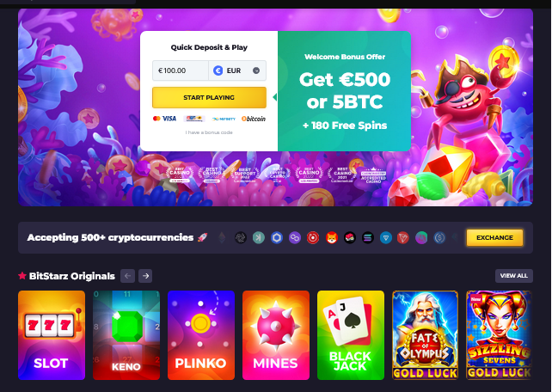Open the EUR currency dropdown
552x392 pixels.
237,70
